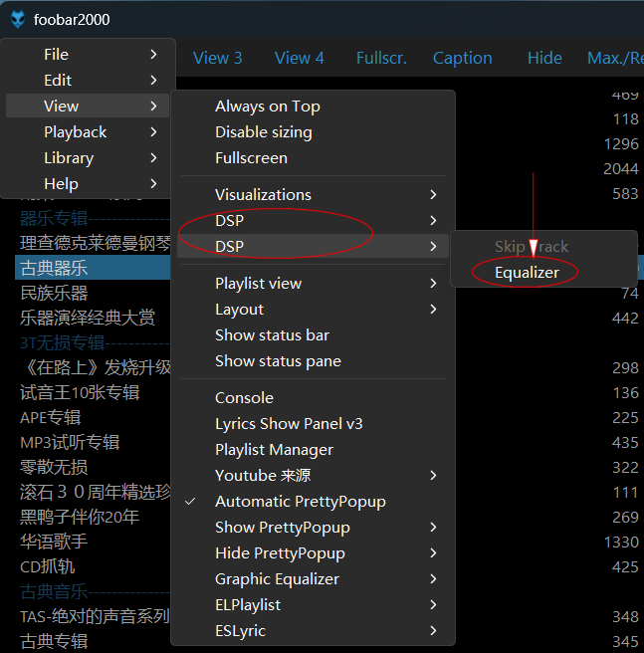This screenshot has width=644, height=653.
Task: Click the Hide toolbar button
Action: pyautogui.click(x=544, y=58)
